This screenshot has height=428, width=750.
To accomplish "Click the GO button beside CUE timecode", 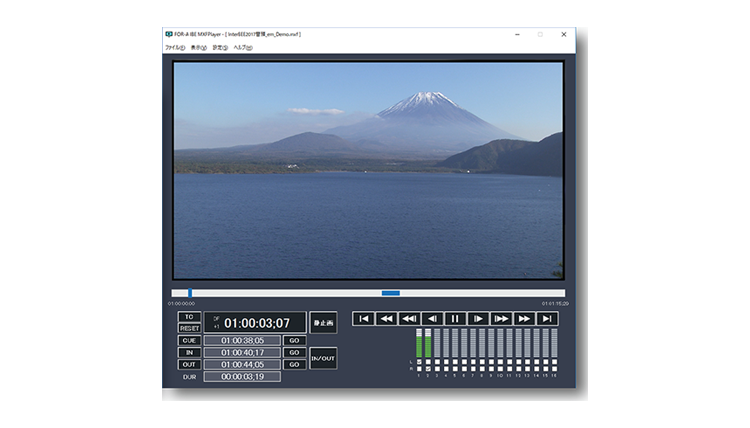I will click(x=294, y=340).
